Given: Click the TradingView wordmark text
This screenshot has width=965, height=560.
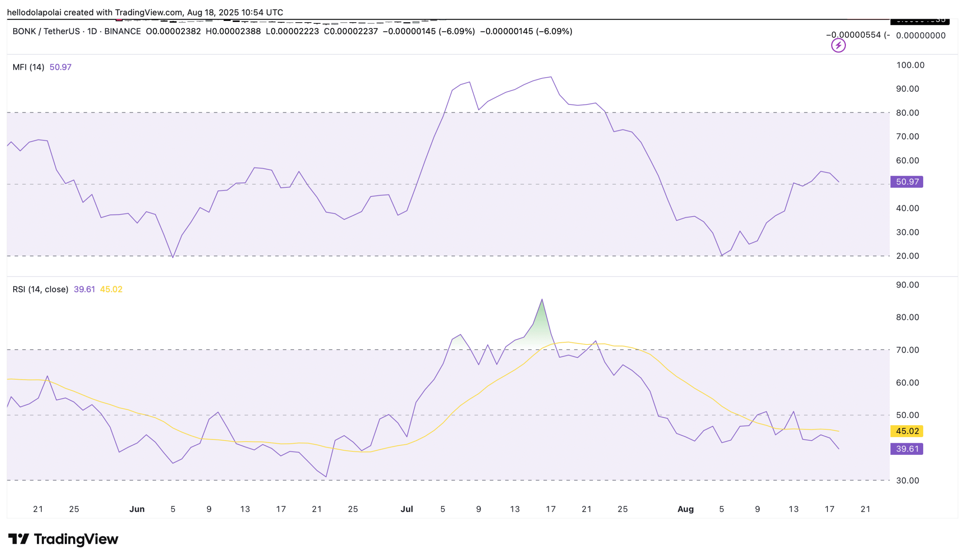Looking at the screenshot, I should tap(76, 539).
